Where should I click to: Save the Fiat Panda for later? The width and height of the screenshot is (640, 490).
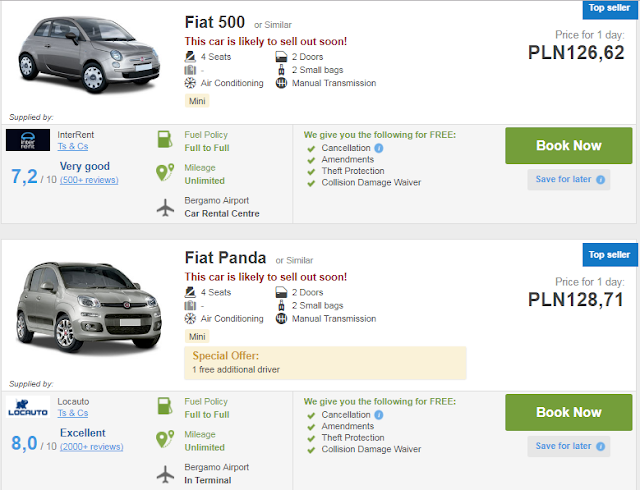[563, 446]
